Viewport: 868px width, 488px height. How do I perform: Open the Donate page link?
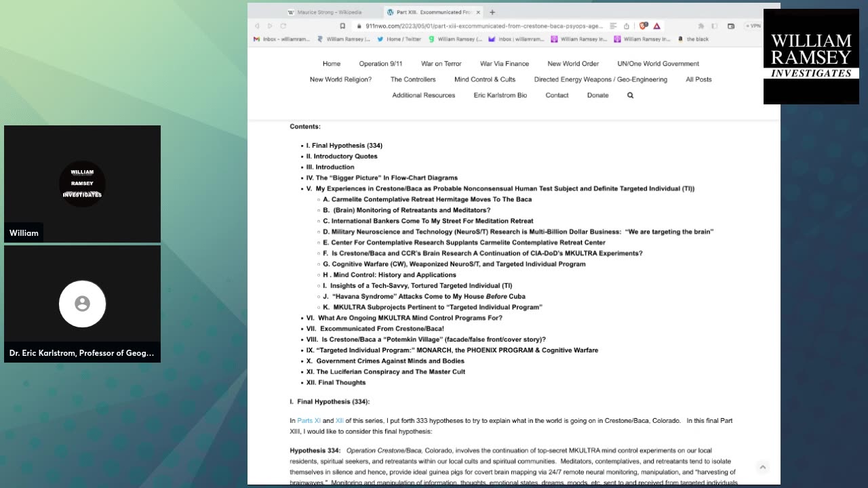597,95
